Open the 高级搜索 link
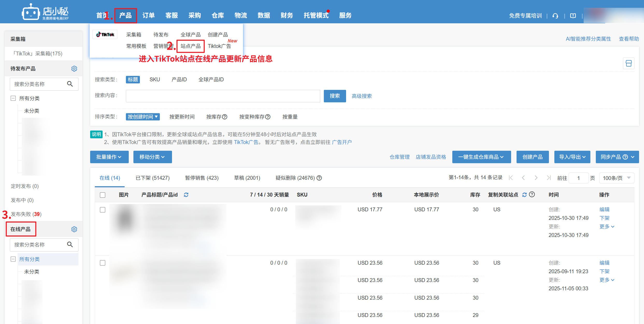Viewport: 644px width, 324px height. 362,96
